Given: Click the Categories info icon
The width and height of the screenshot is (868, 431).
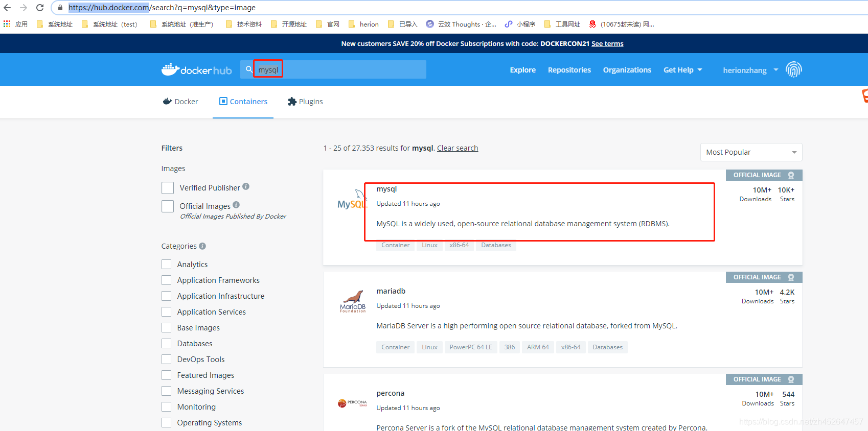Looking at the screenshot, I should pos(202,246).
